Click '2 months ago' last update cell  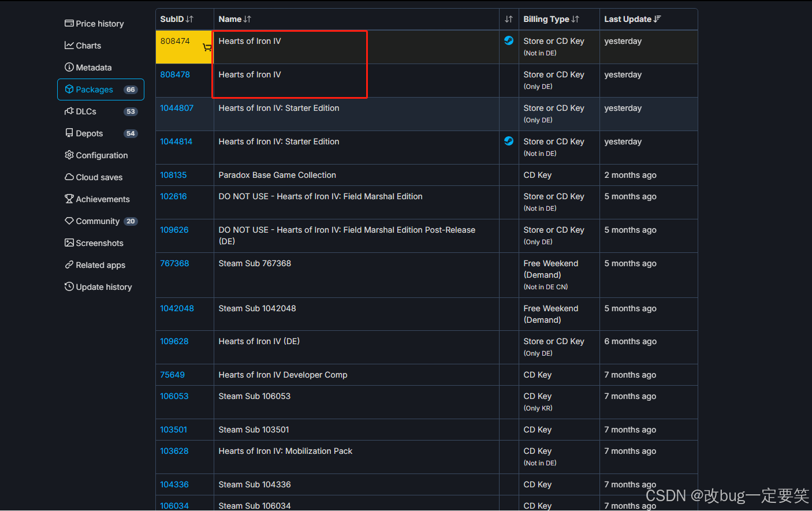(649, 175)
